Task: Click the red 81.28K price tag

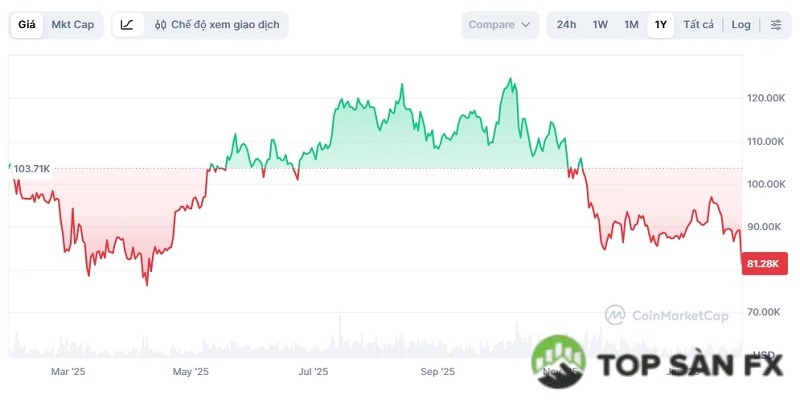Action: coord(764,263)
